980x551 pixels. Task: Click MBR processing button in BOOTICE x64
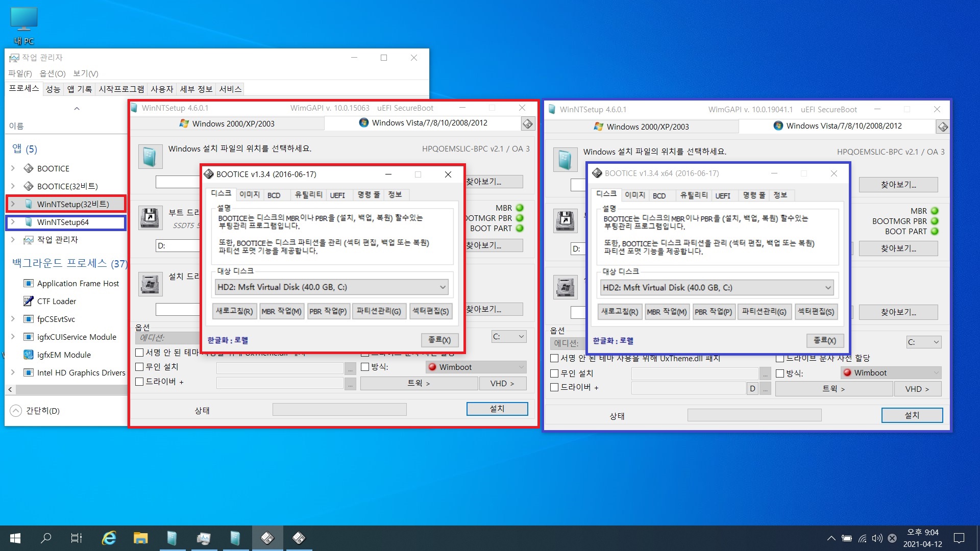pos(666,312)
